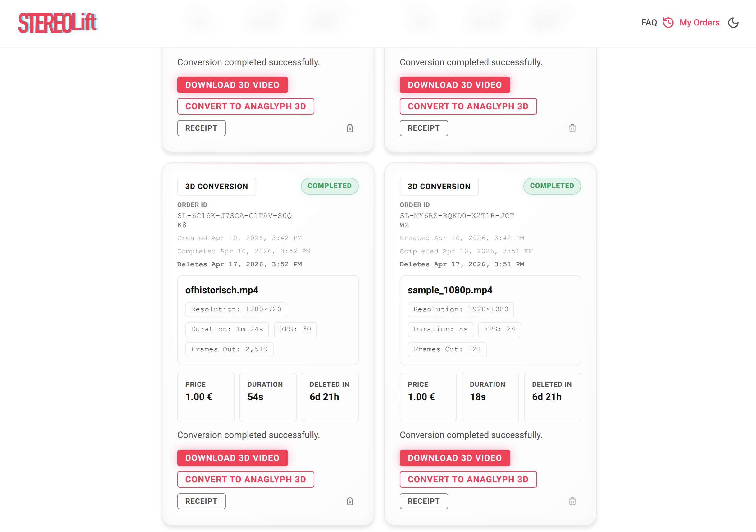Viewport: 756px width, 532px height.
Task: Convert ofhistorisch.mp4 to anaglyph 3D
Action: click(x=245, y=479)
